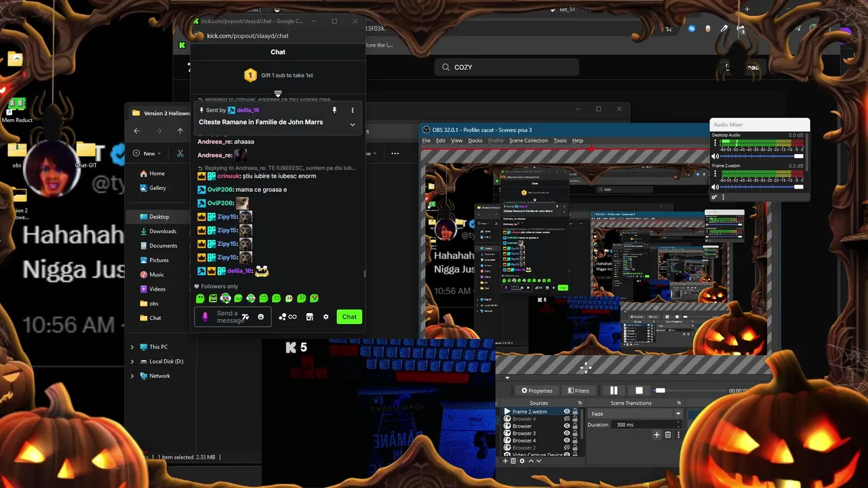Move selected source down
The width and height of the screenshot is (868, 488).
tap(539, 461)
